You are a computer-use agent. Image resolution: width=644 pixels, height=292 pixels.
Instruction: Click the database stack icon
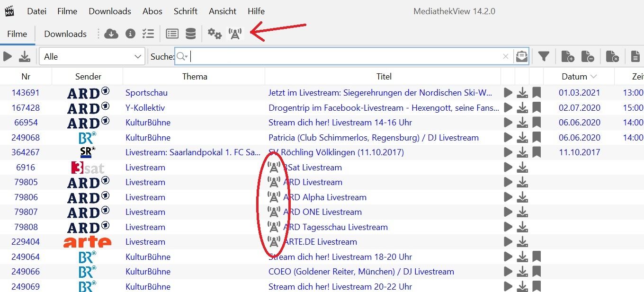click(190, 34)
